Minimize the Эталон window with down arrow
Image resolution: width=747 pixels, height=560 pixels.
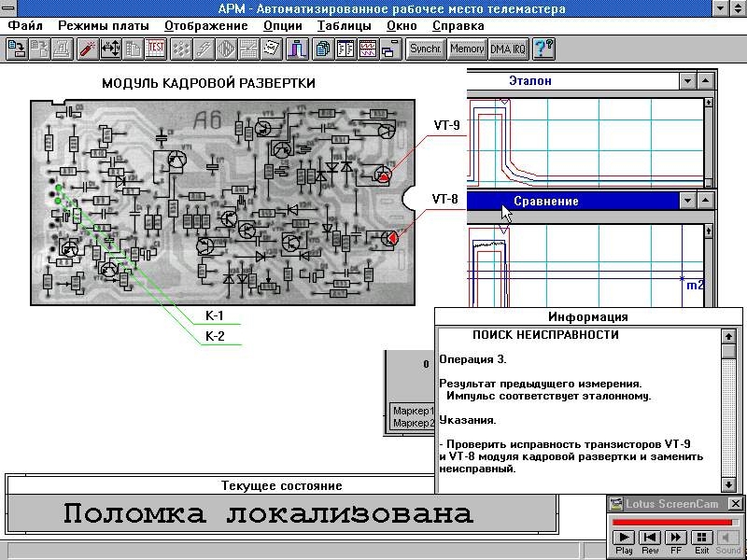688,81
